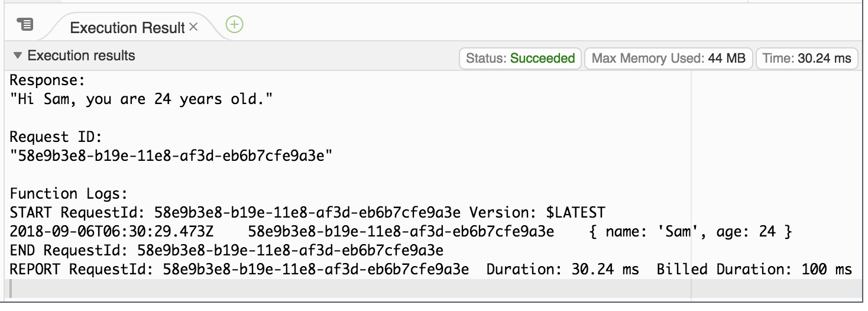Select the Execution Result tab
Image resolution: width=868 pixels, height=311 pixels.
(x=127, y=28)
